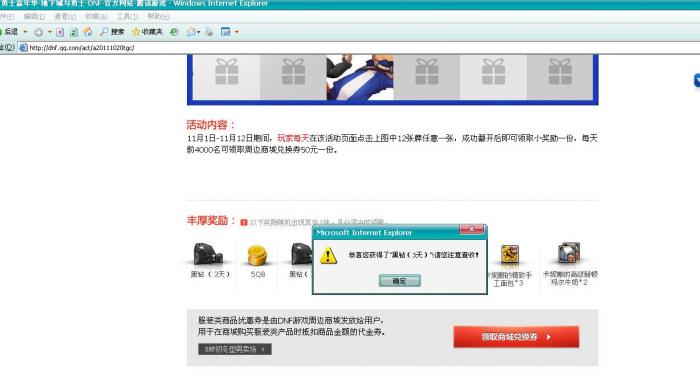Image resolution: width=700 pixels, height=389 pixels.
Task: Click the browser window title bar
Action: pos(350,4)
